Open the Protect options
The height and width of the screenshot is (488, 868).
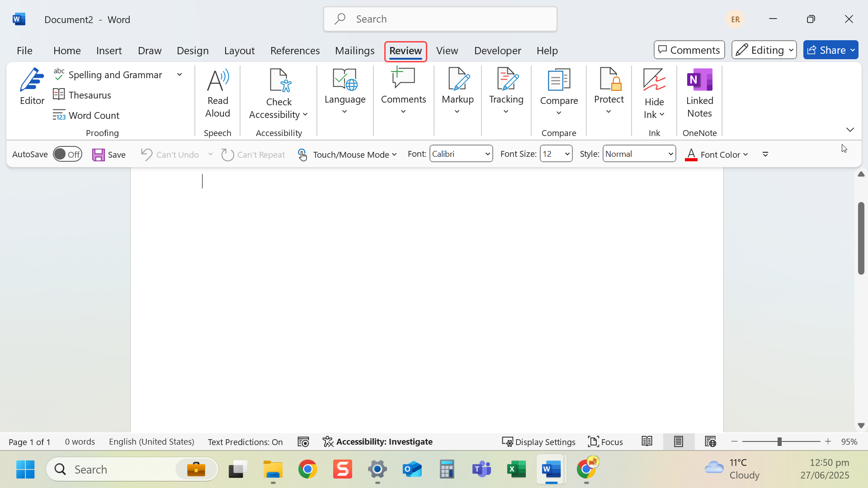(609, 92)
